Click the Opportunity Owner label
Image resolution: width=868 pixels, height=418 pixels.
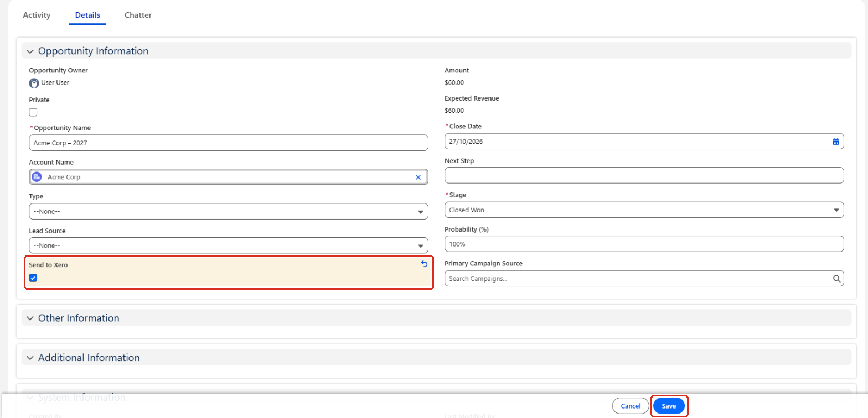pyautogui.click(x=58, y=70)
